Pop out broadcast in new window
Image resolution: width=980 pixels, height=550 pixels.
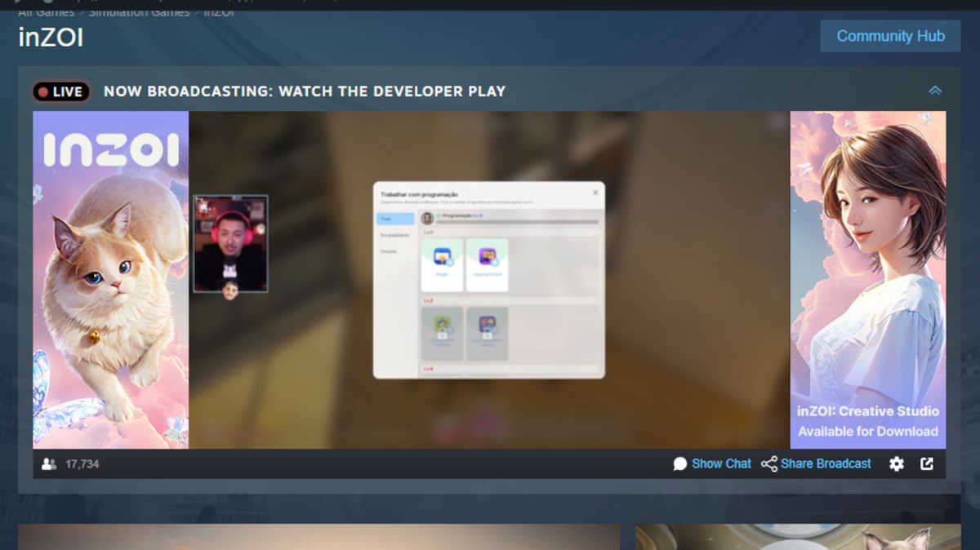pos(927,464)
